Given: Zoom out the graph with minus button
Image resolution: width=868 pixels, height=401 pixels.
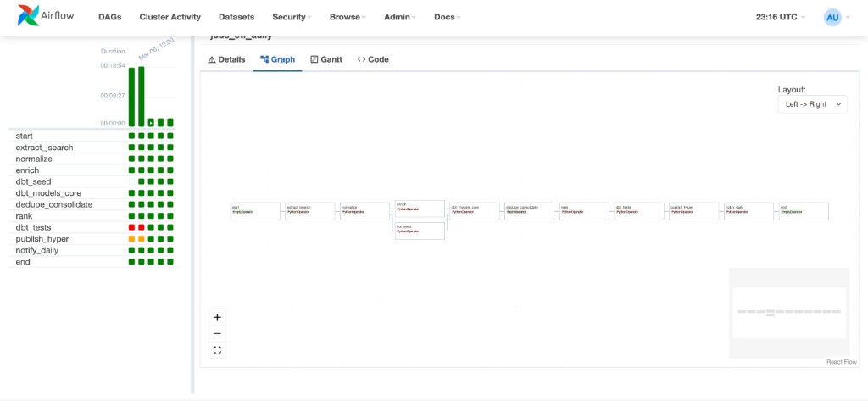Looking at the screenshot, I should [x=217, y=333].
